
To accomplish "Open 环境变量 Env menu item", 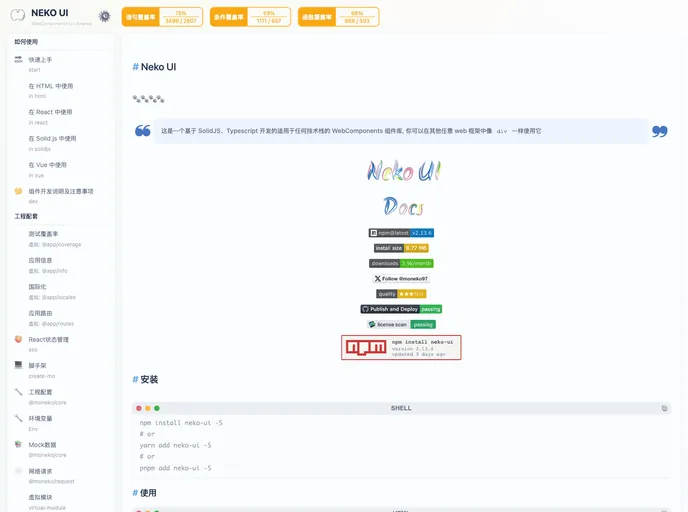I will pos(61,423).
